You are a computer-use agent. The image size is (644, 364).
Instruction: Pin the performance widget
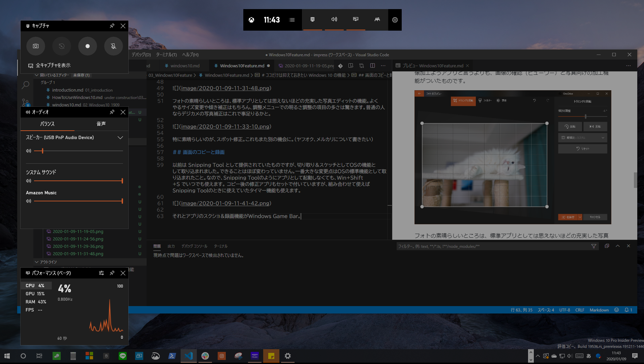coord(112,273)
